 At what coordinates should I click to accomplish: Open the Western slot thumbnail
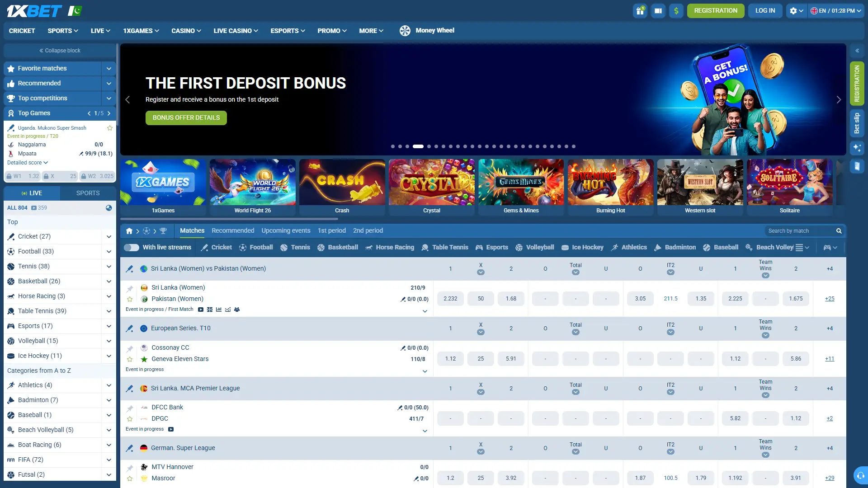(700, 187)
